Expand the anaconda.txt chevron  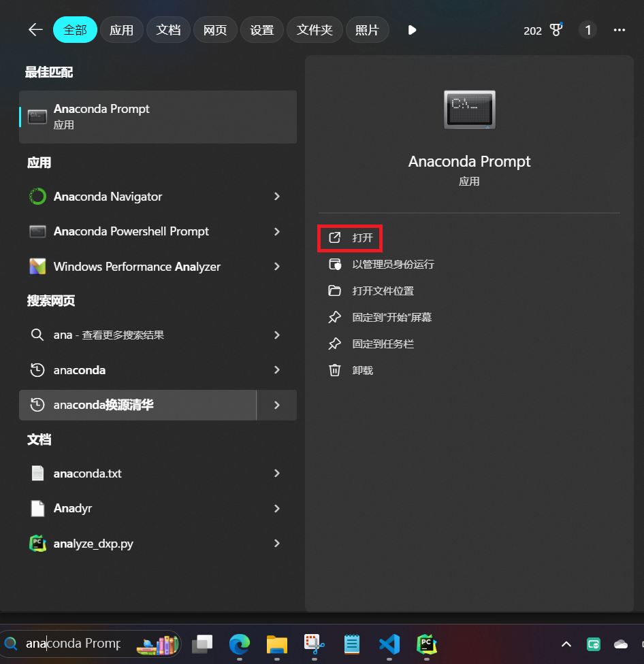coord(276,473)
